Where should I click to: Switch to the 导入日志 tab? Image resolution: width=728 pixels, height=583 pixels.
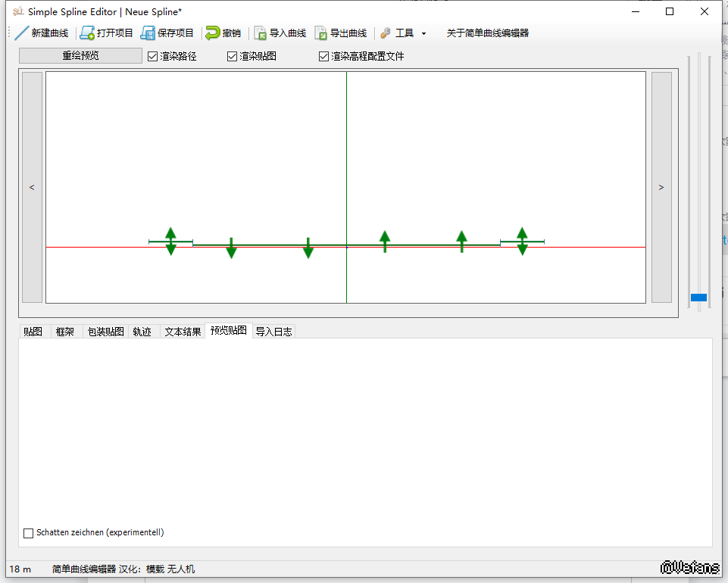274,332
